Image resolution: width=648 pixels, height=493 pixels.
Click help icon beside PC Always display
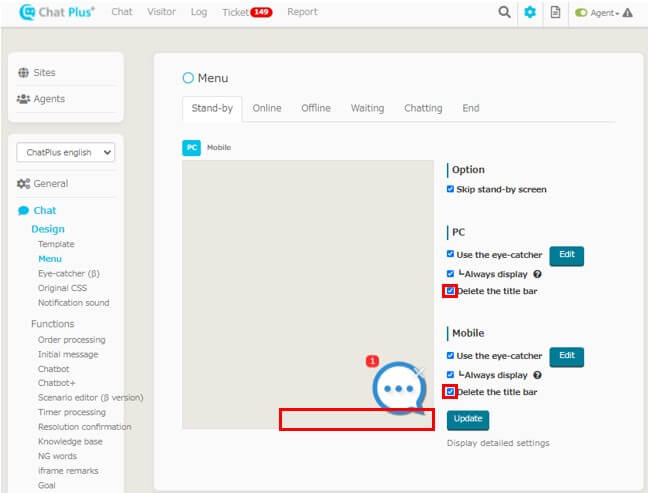click(537, 274)
